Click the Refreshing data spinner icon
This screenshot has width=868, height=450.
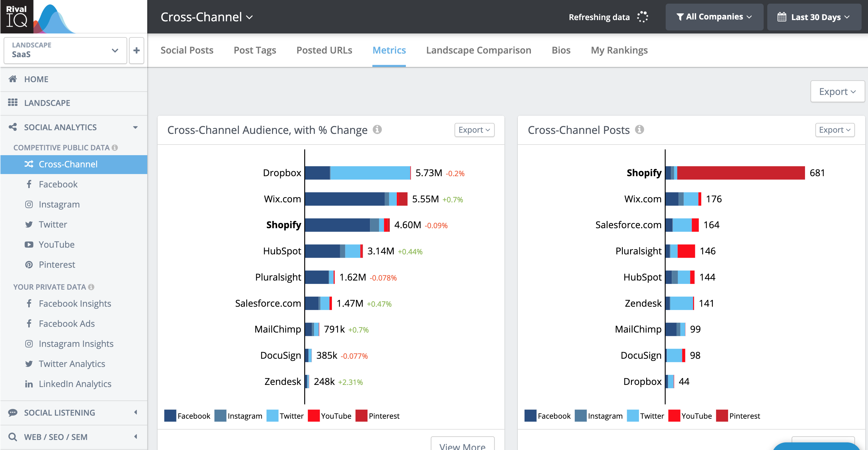point(643,17)
